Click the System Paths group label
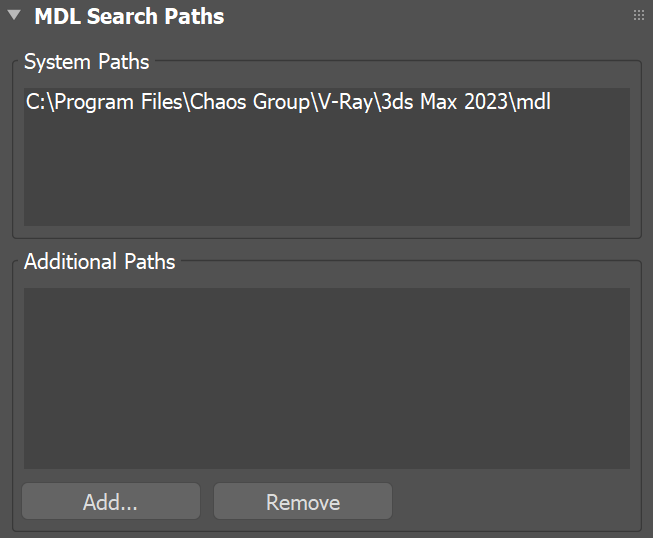 pyautogui.click(x=86, y=62)
